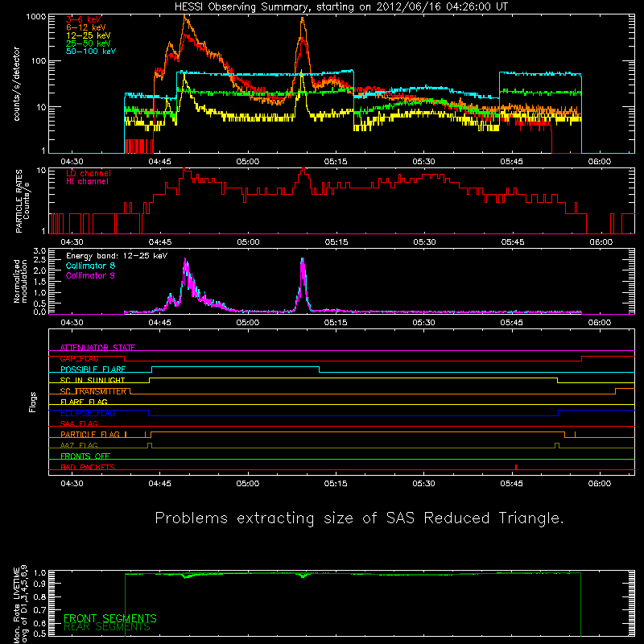This screenshot has width=644, height=644.
Task: Select the Collimator 9 legend label
Action: pos(90,275)
